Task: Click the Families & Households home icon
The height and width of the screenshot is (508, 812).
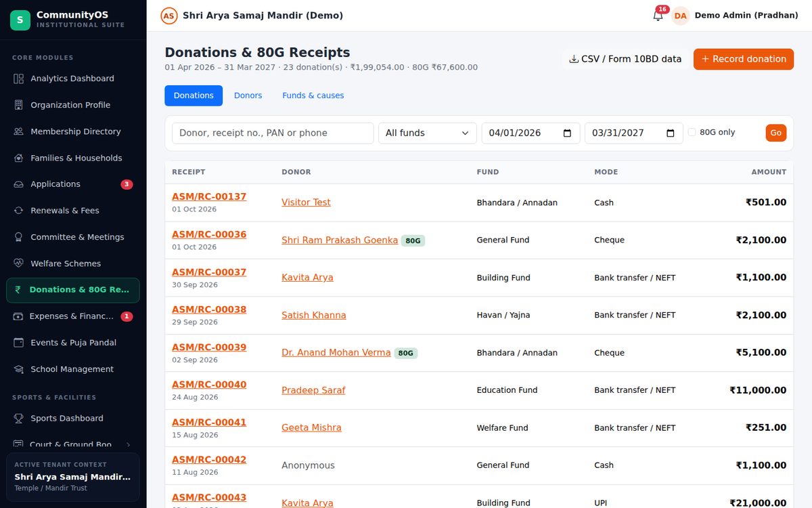Action: coord(19,158)
